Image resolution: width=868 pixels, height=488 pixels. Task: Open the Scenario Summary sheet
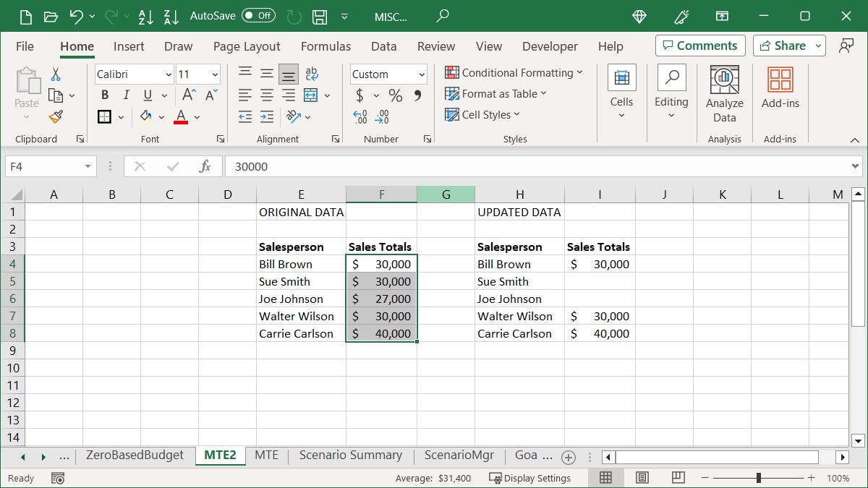tap(351, 455)
